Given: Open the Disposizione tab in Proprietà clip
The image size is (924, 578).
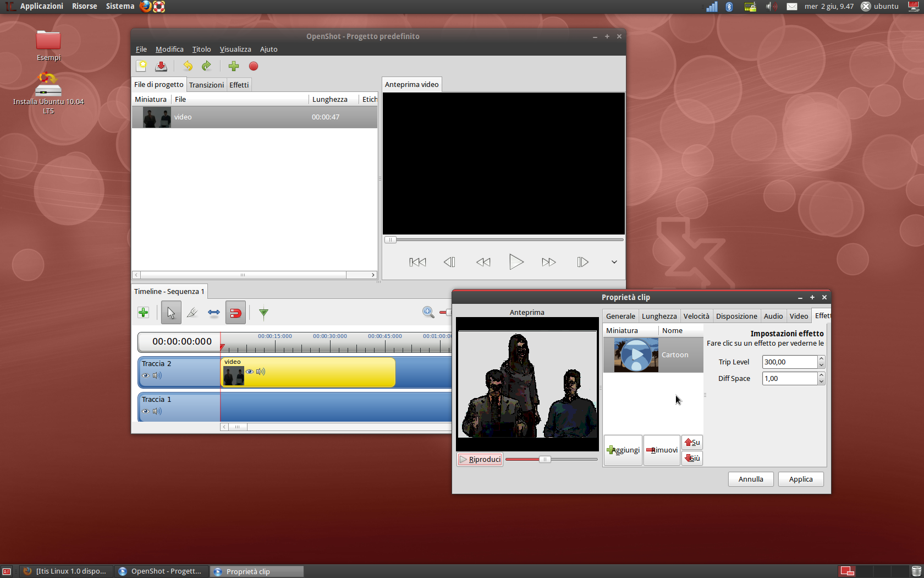Looking at the screenshot, I should pyautogui.click(x=736, y=316).
